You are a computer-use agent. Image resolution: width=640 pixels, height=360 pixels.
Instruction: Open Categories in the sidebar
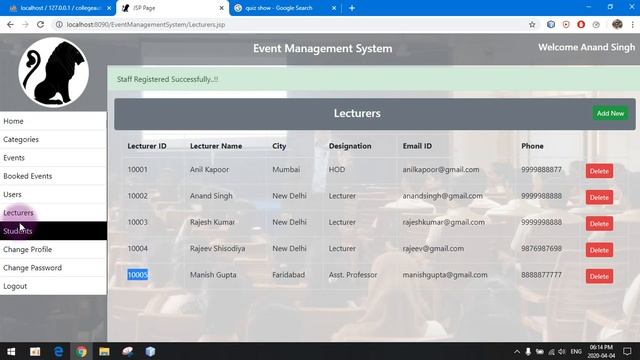tap(53, 140)
